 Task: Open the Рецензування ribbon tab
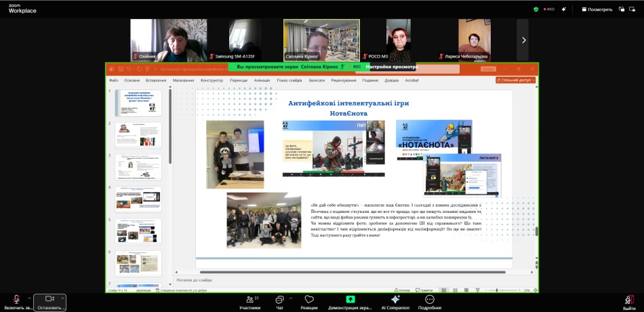click(343, 80)
